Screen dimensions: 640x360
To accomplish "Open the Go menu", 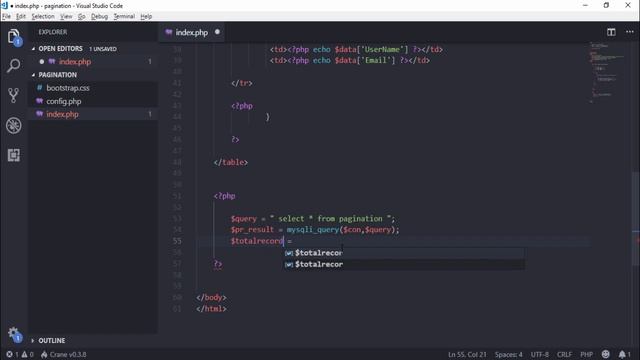I will click(81, 16).
